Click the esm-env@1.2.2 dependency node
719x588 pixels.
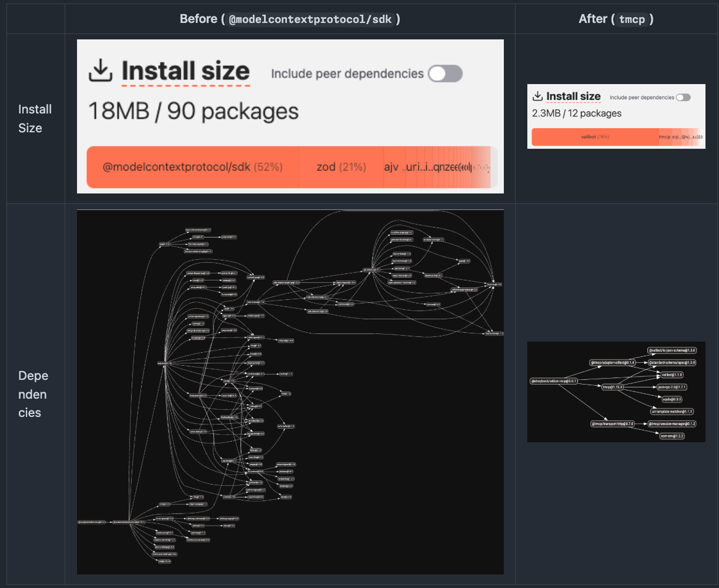(673, 436)
